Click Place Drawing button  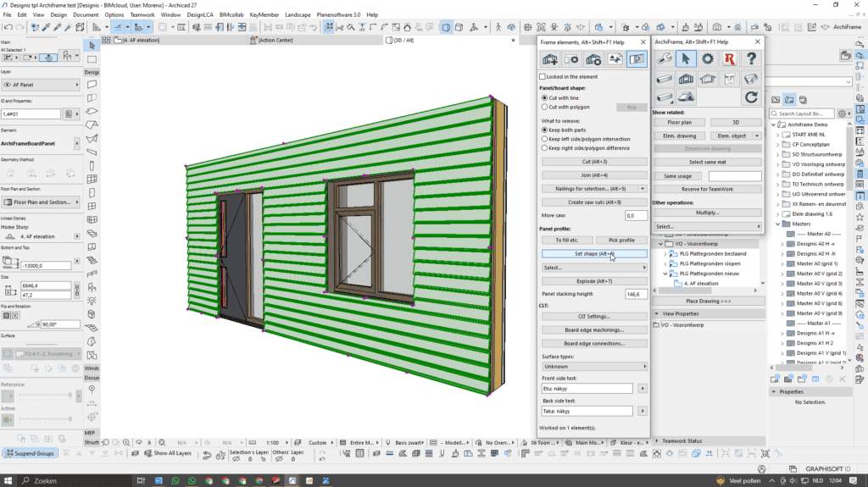(x=708, y=301)
